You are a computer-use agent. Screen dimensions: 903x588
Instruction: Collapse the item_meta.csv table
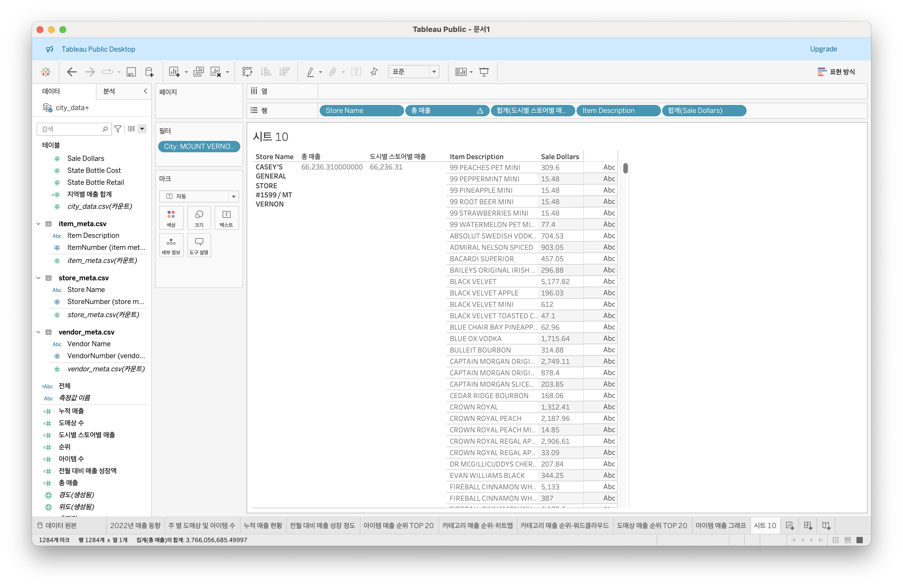38,224
